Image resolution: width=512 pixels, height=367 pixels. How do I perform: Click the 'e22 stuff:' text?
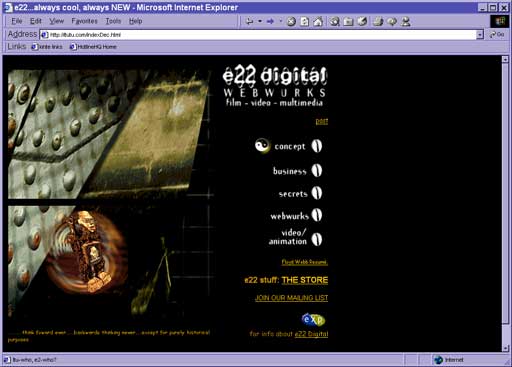coord(261,280)
